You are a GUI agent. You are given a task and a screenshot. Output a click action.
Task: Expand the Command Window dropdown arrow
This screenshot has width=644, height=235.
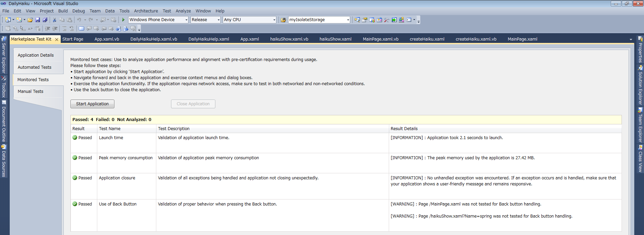click(x=414, y=20)
